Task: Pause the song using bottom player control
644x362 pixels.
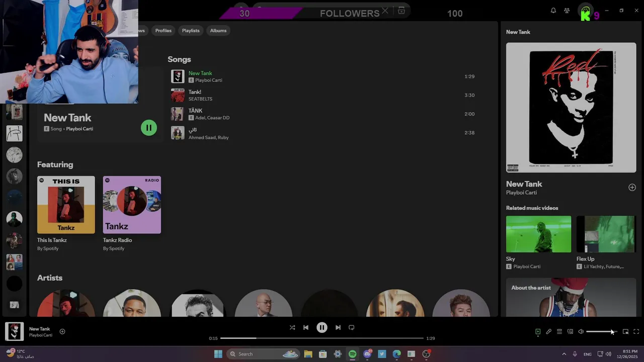Action: (322, 327)
